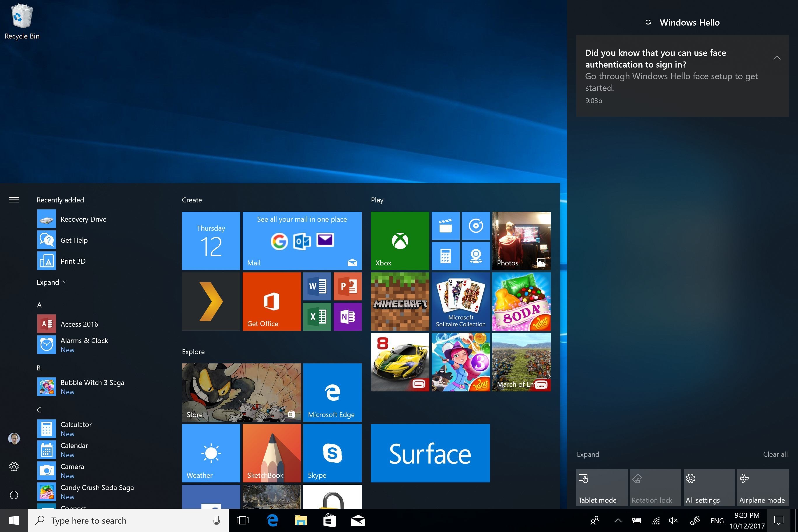Open Calendar in the app list
The image size is (798, 532).
102,450
